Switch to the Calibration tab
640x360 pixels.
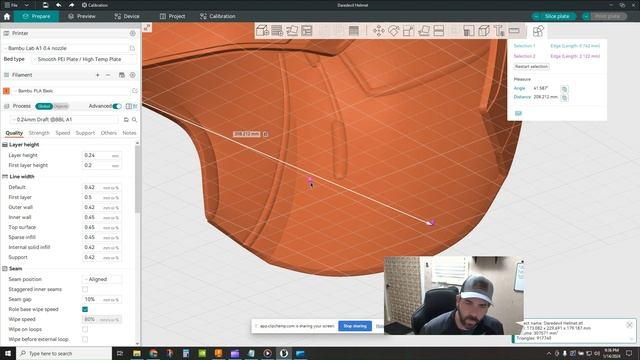click(x=218, y=16)
